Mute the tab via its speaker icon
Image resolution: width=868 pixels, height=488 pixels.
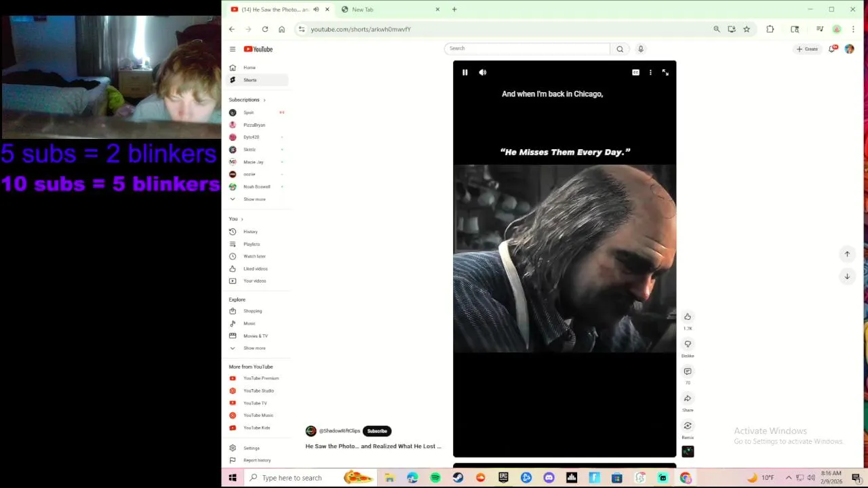pos(316,9)
